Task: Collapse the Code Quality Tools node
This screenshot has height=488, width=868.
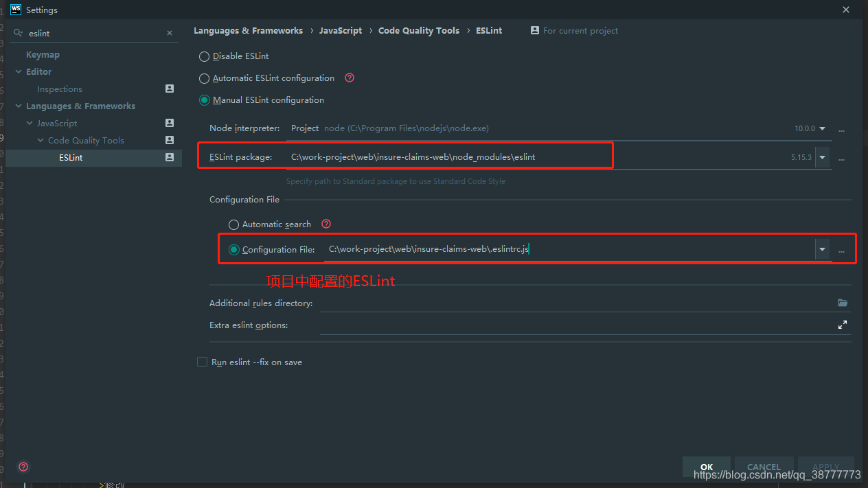Action: pyautogui.click(x=41, y=140)
